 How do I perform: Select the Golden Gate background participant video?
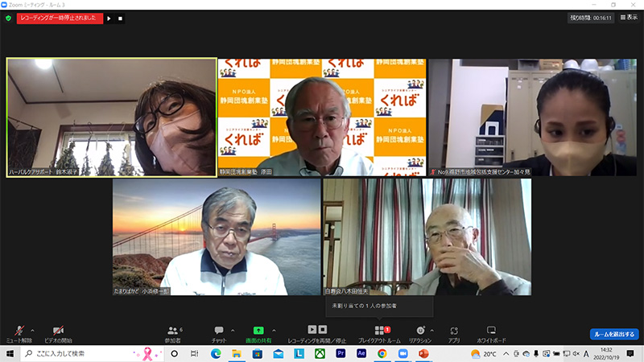[x=217, y=237]
